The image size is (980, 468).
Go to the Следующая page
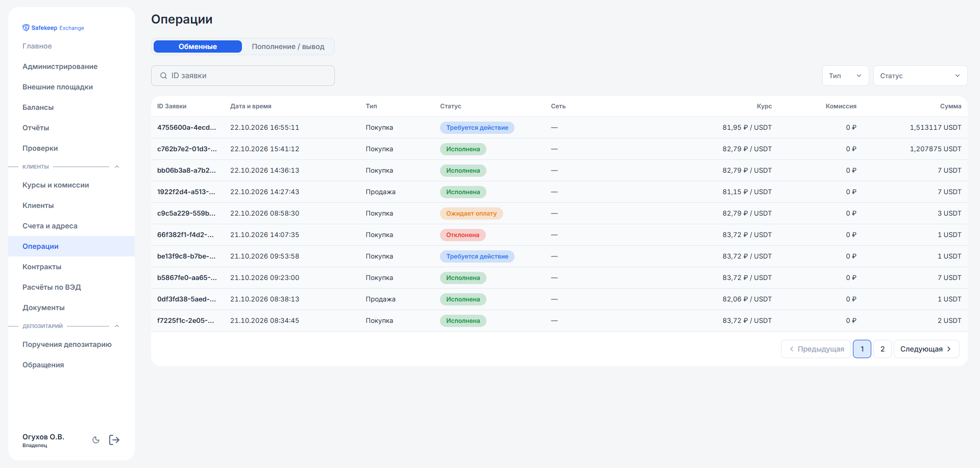tap(926, 349)
